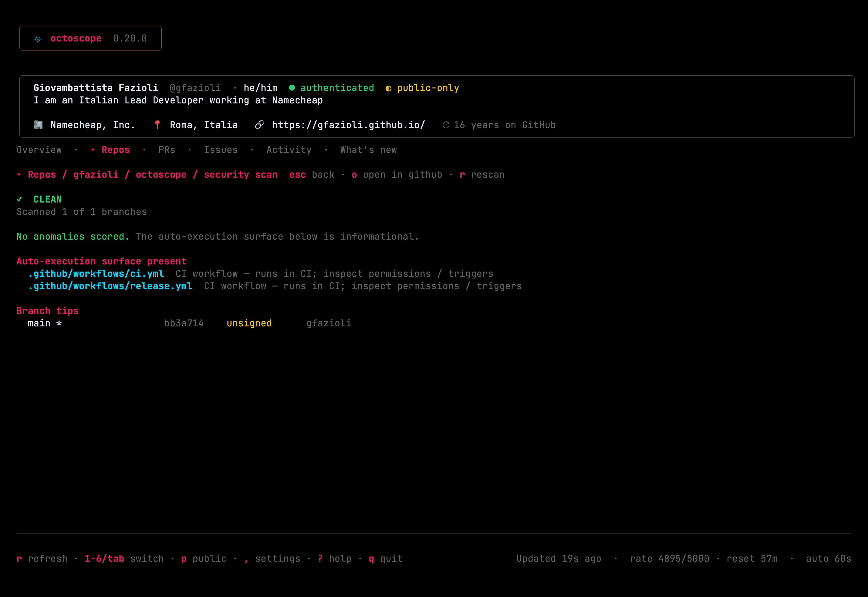Click octoscope in the breadcrumb path

tap(161, 175)
